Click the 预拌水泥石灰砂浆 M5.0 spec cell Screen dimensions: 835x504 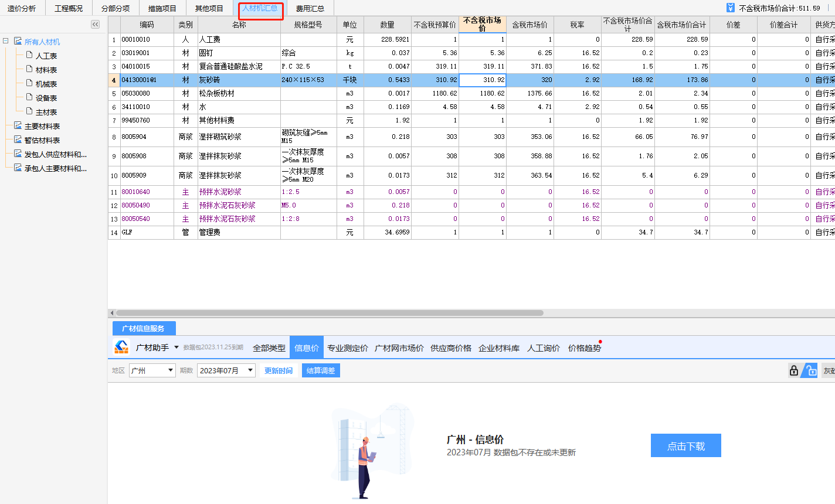click(308, 205)
